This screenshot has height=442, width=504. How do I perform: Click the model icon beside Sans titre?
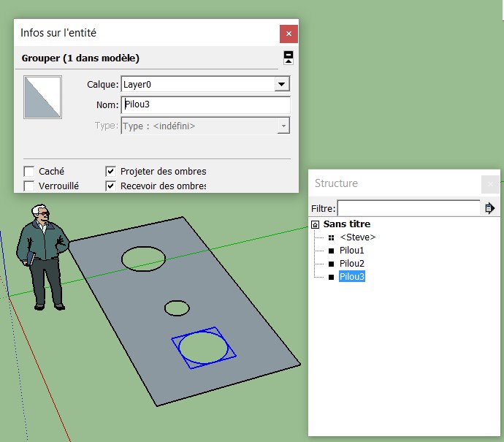[316, 224]
